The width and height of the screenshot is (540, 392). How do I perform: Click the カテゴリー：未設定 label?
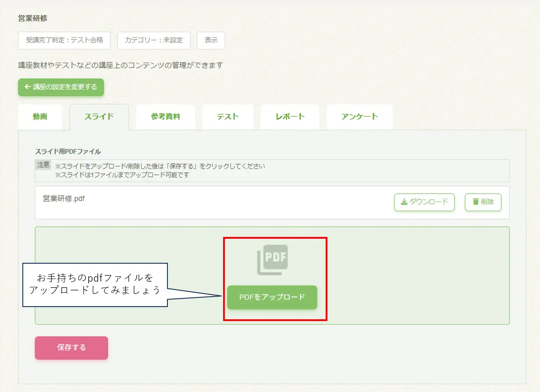coord(154,40)
